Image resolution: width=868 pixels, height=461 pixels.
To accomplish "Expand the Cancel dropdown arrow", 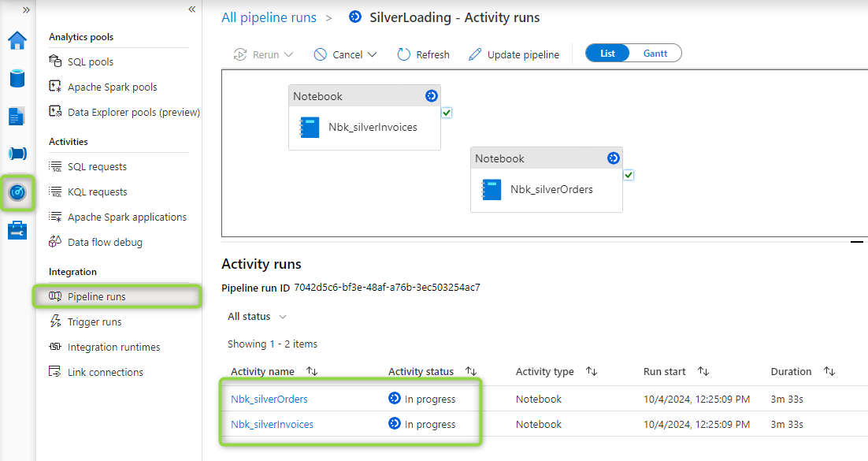I will pos(372,54).
